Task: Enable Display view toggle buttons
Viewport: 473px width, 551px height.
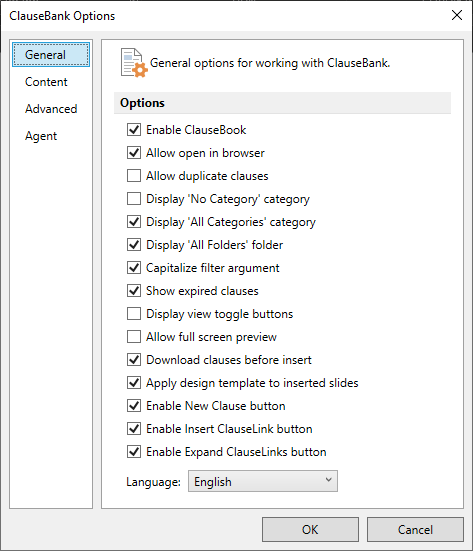Action: tap(134, 313)
